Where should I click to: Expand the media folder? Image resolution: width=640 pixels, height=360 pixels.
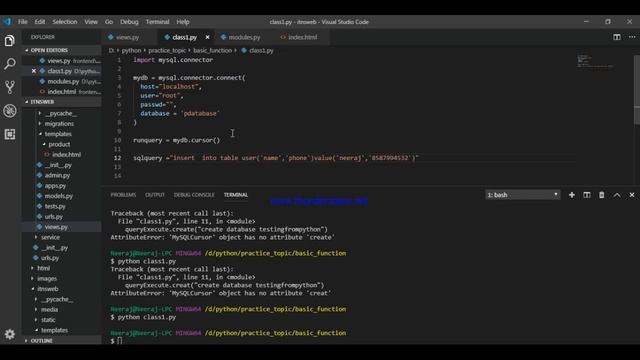pos(49,309)
